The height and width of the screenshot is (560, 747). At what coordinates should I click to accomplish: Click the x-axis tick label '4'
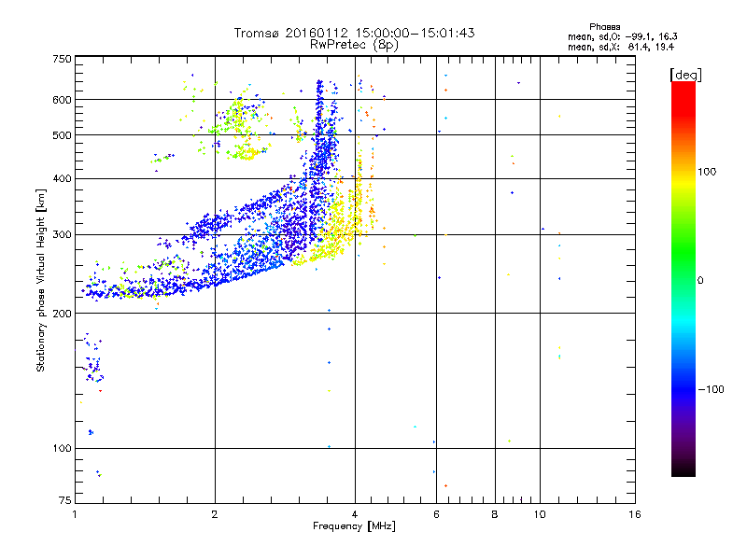355,514
